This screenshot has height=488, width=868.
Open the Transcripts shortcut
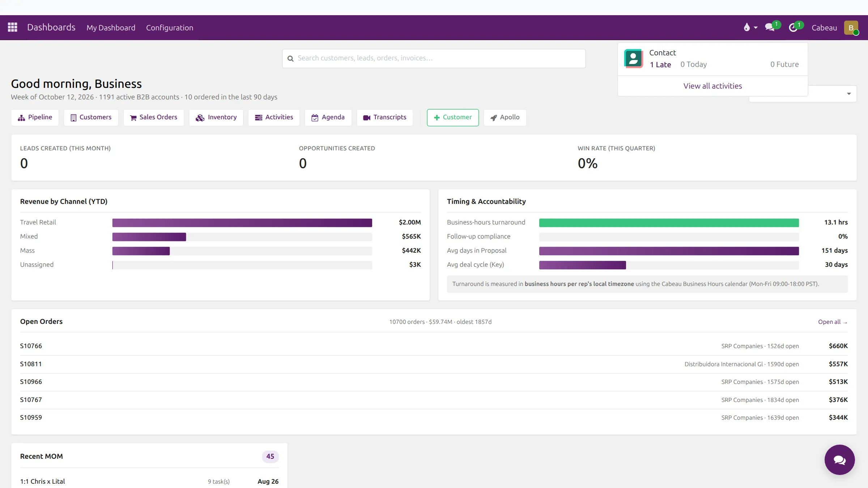(385, 117)
